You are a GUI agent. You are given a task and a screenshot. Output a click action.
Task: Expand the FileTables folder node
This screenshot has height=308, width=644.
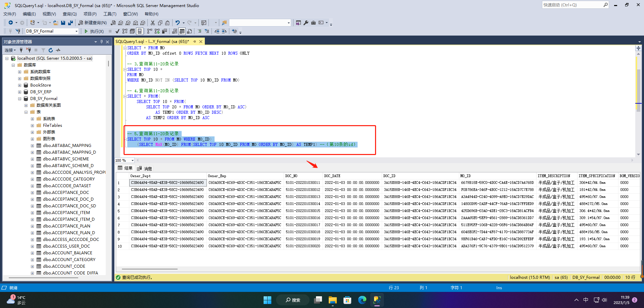pyautogui.click(x=32, y=125)
